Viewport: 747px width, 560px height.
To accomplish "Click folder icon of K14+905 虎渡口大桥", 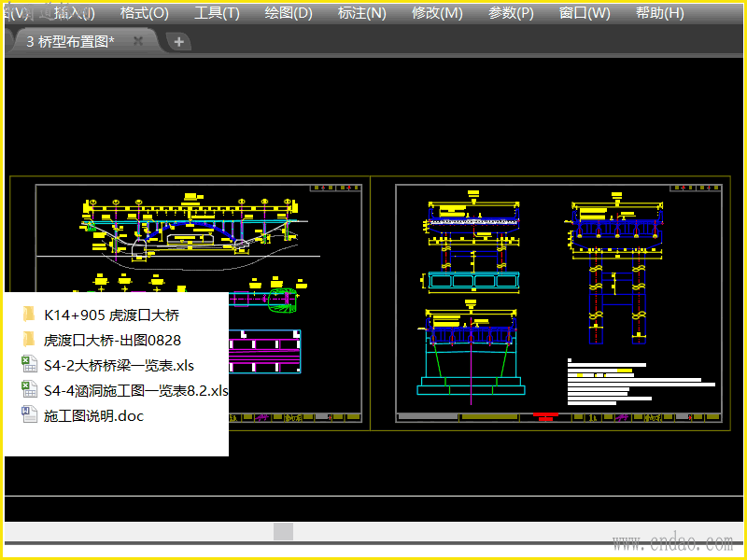I will click(29, 315).
